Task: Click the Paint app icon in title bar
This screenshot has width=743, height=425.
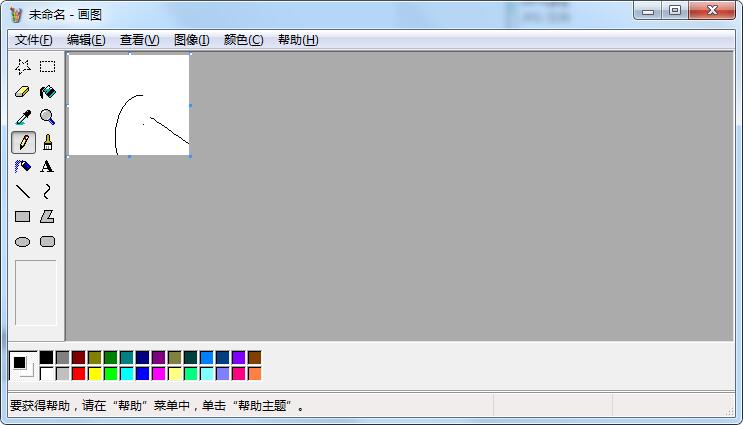Action: (16, 15)
